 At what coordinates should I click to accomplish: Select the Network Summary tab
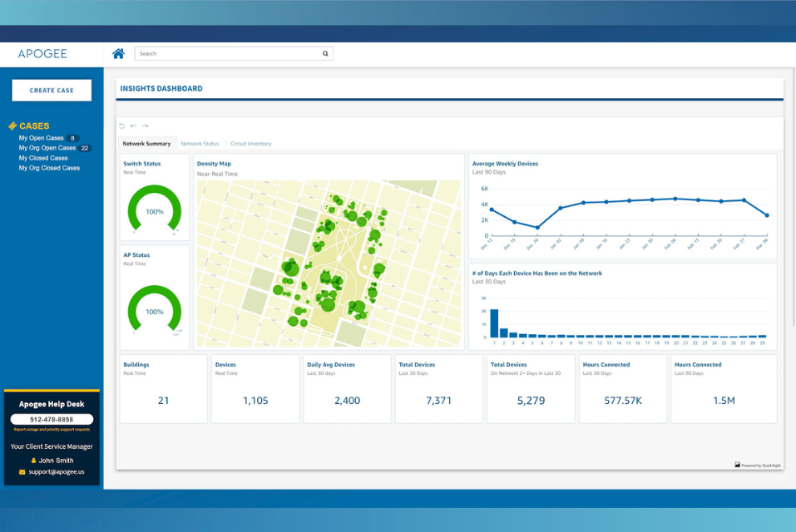(x=146, y=144)
